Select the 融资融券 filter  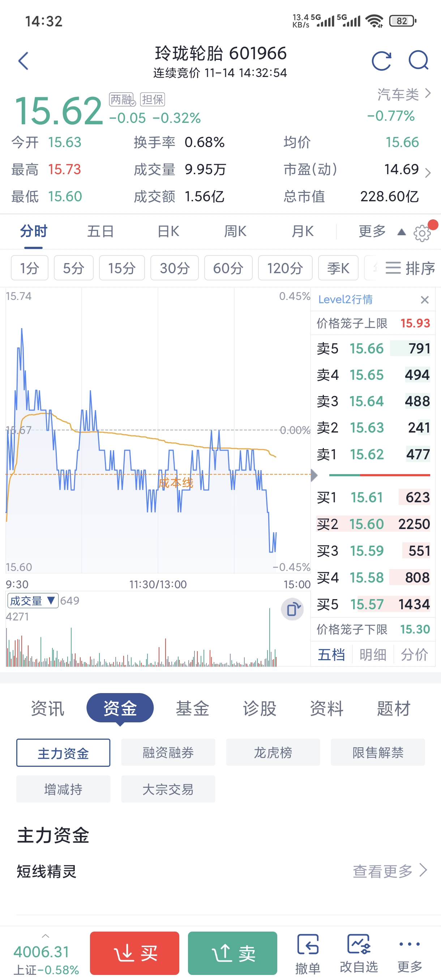168,752
